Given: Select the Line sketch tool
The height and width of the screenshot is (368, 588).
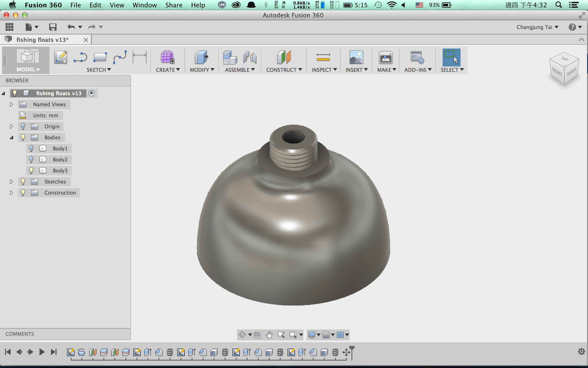Looking at the screenshot, I should coord(80,57).
